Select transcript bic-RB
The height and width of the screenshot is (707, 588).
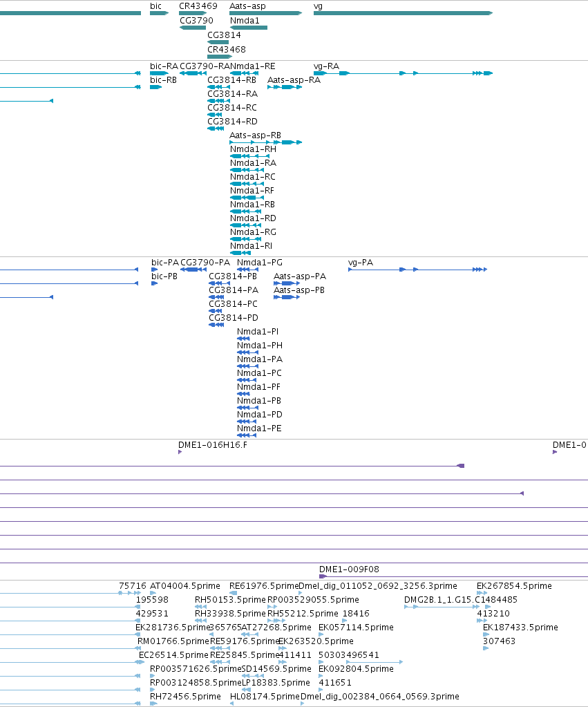(x=155, y=87)
